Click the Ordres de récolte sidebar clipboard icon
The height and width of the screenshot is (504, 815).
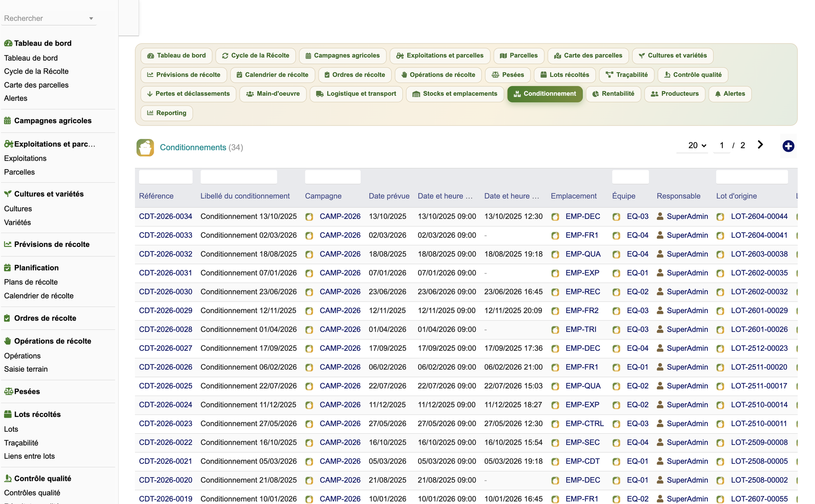pyautogui.click(x=7, y=318)
